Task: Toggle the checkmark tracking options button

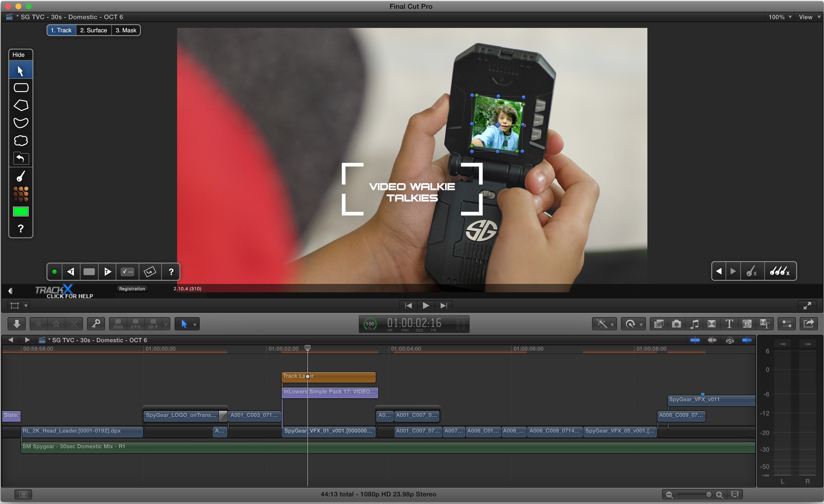Action: 128,272
